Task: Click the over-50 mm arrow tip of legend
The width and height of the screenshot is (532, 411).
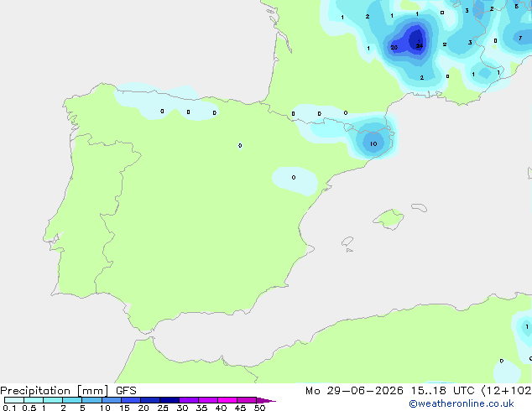Action: (x=266, y=400)
